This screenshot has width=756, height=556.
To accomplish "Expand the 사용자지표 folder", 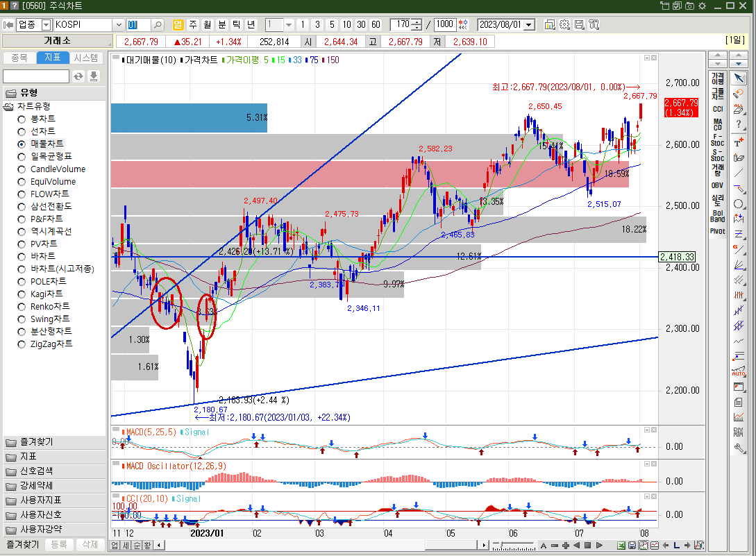I will point(54,500).
